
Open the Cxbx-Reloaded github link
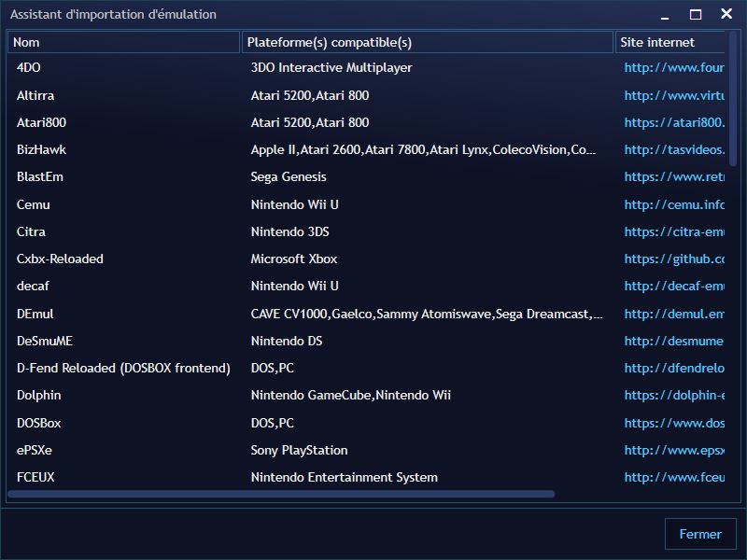coord(674,259)
